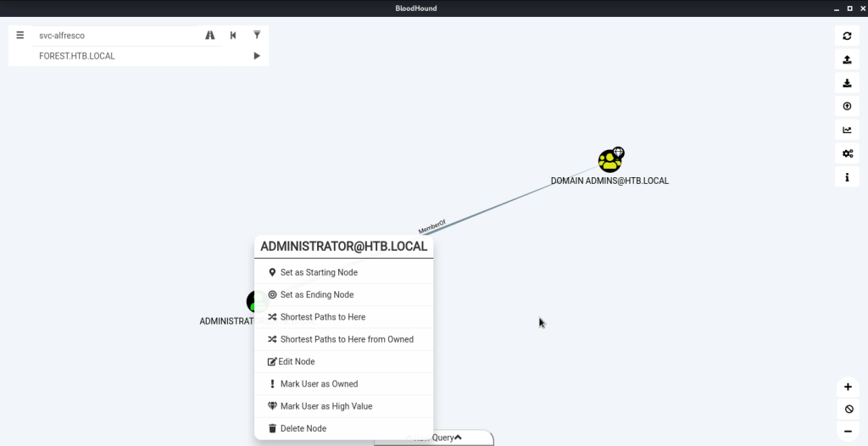
Task: Click the circled up-arrow Upload Data icon
Action: pos(847,106)
